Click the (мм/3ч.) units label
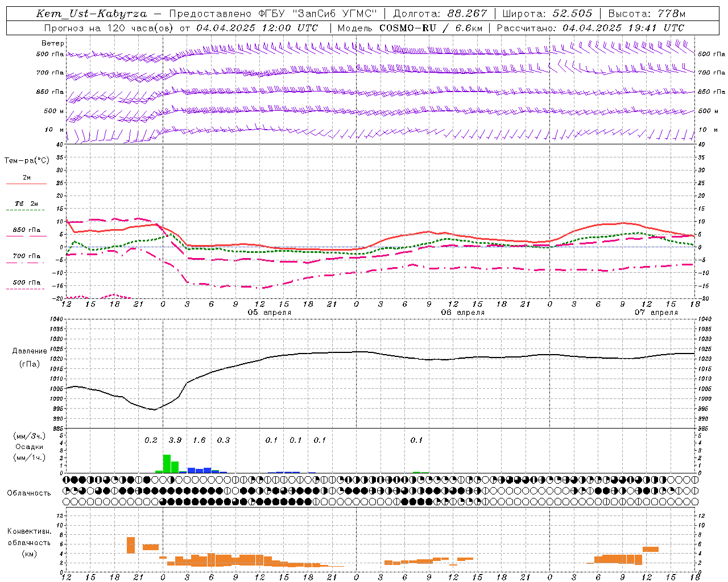 pyautogui.click(x=29, y=436)
